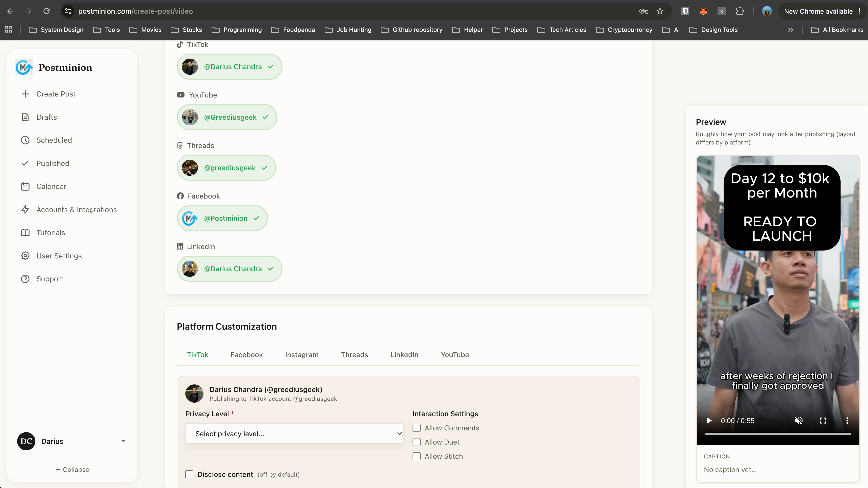Screen dimensions: 868x488
Task: Deselect the Threads @greediusgeek account
Action: pyautogui.click(x=226, y=168)
